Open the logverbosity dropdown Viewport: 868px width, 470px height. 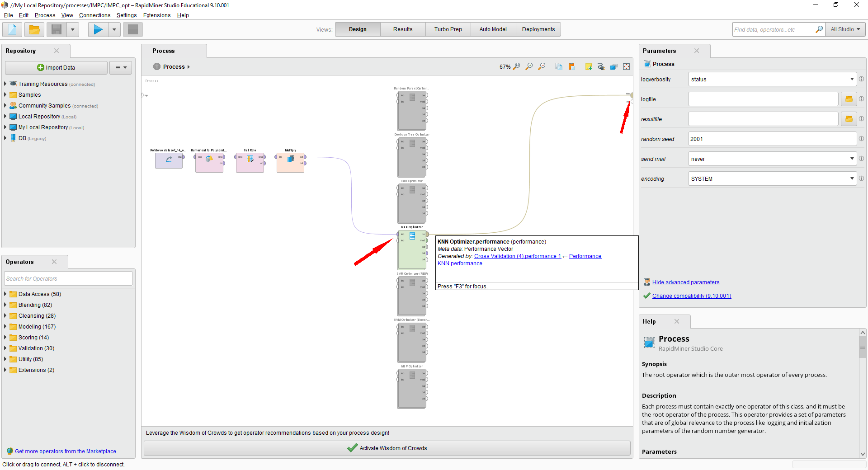point(852,79)
